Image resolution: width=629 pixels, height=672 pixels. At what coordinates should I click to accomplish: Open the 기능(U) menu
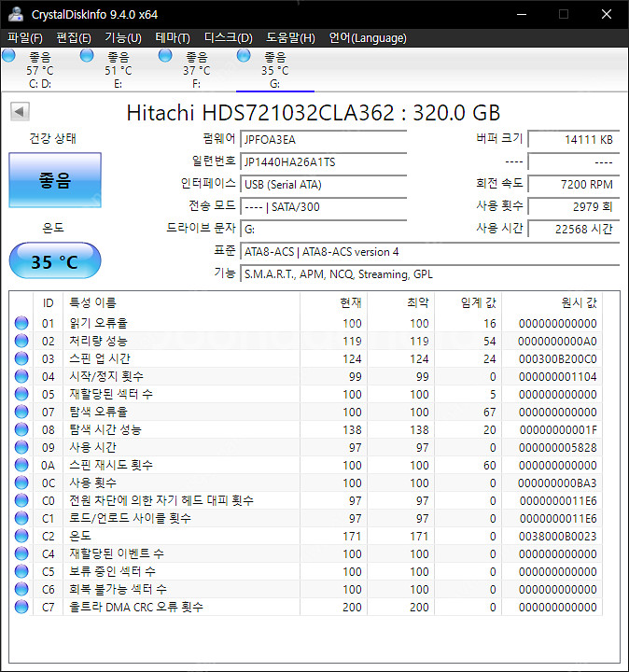(123, 38)
